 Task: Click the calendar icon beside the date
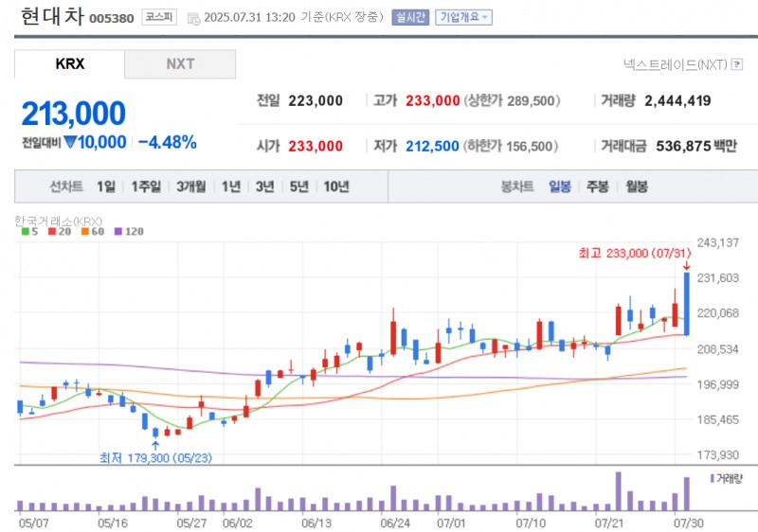point(194,18)
